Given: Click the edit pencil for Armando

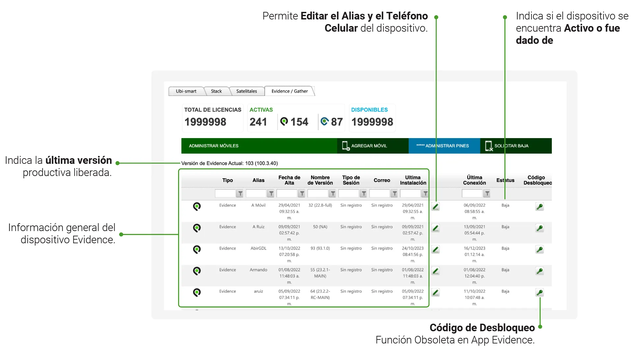Looking at the screenshot, I should pyautogui.click(x=436, y=271).
